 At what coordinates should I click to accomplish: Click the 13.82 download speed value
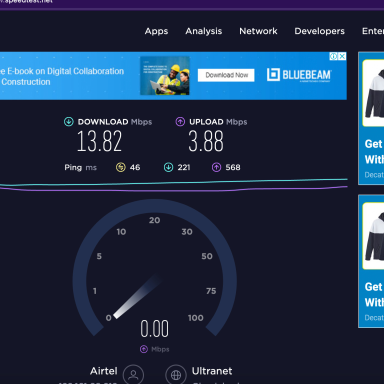click(x=99, y=141)
